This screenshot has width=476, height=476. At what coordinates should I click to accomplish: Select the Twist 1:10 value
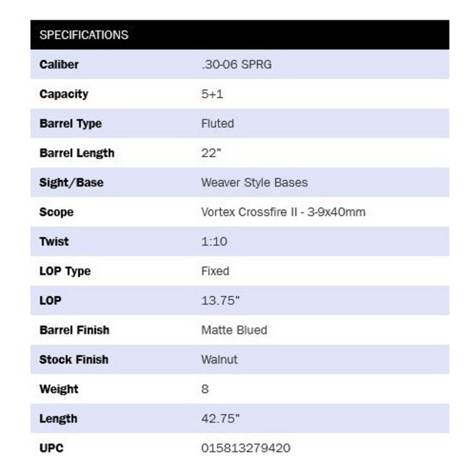point(214,241)
